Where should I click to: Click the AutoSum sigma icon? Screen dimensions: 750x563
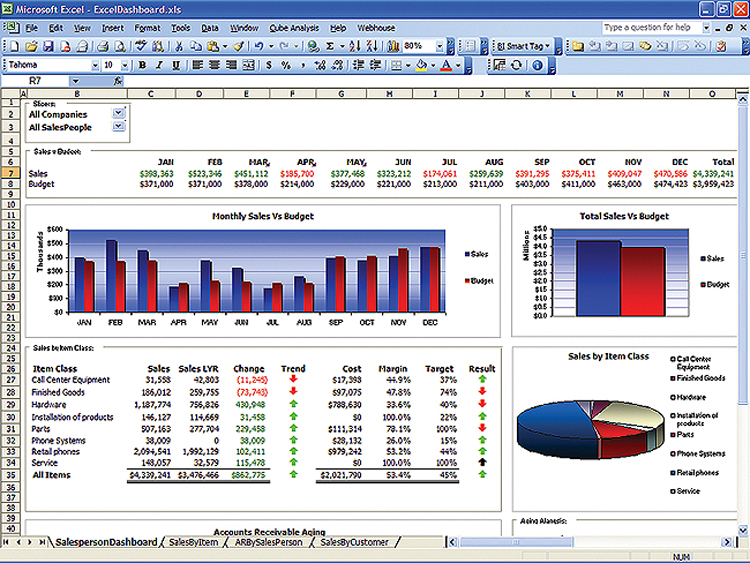coord(330,46)
